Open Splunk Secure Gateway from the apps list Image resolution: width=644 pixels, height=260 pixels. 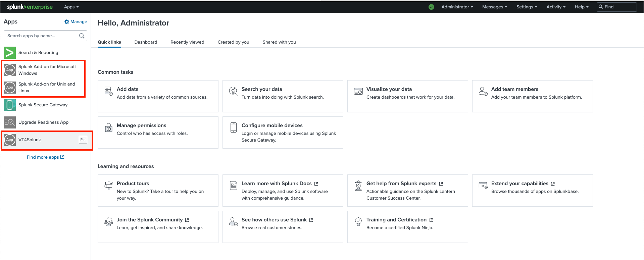click(43, 105)
